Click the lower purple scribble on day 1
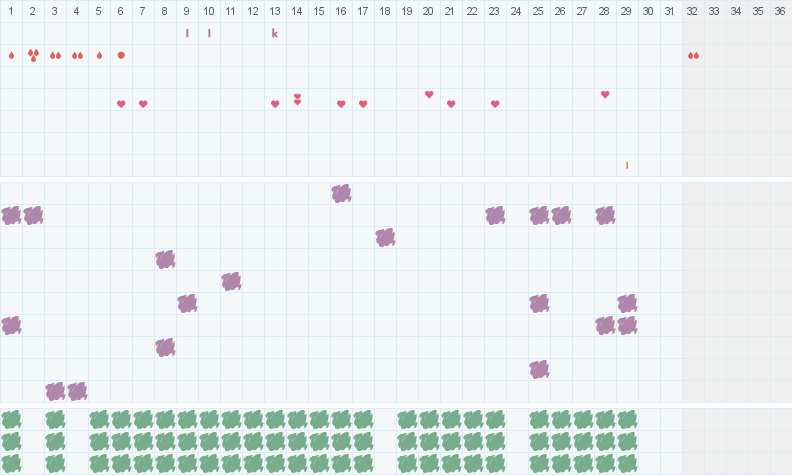The image size is (792, 475). click(11, 325)
